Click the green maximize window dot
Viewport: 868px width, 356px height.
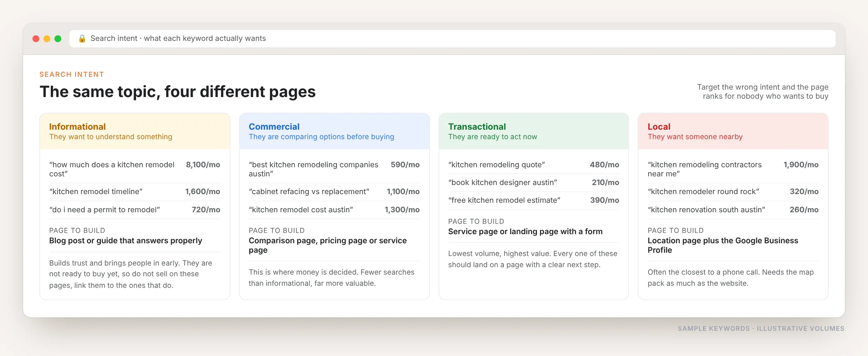pos(58,38)
